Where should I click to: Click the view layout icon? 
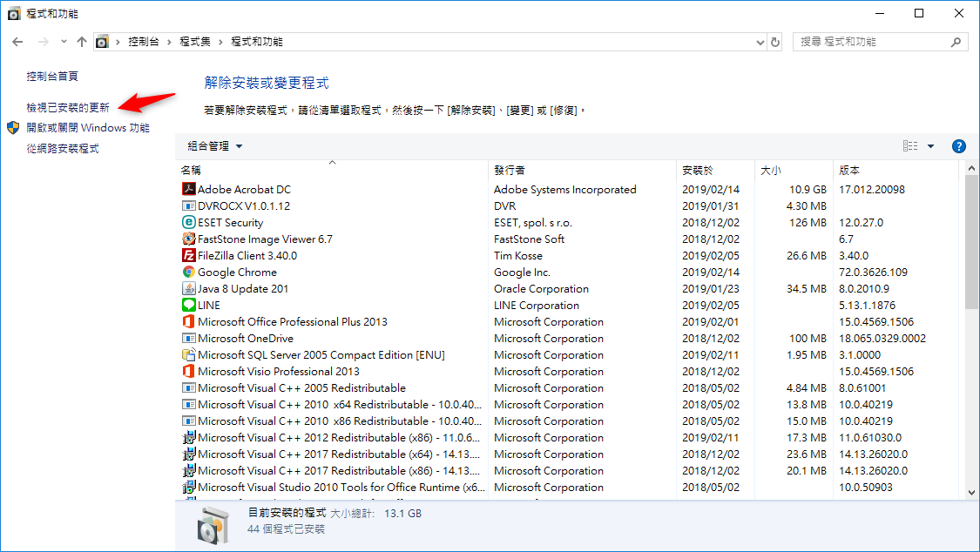(910, 146)
